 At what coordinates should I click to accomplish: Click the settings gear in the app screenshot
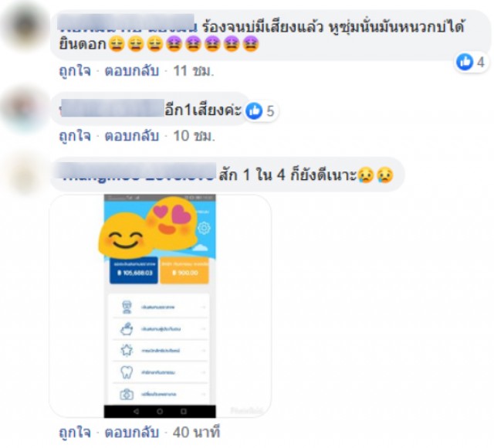(204, 228)
